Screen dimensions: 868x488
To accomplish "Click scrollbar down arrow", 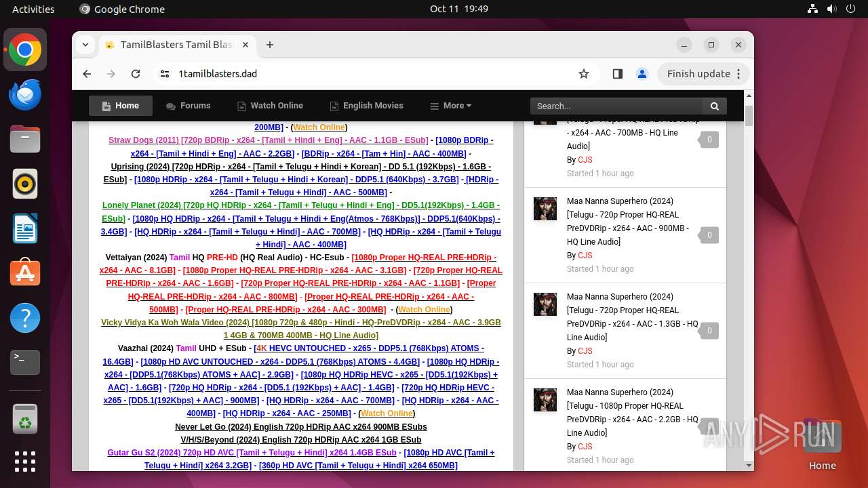I will click(749, 466).
